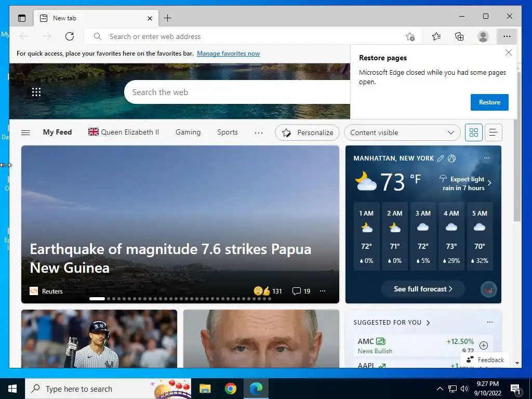This screenshot has height=399, width=532.
Task: Click the browser refresh button
Action: click(70, 36)
